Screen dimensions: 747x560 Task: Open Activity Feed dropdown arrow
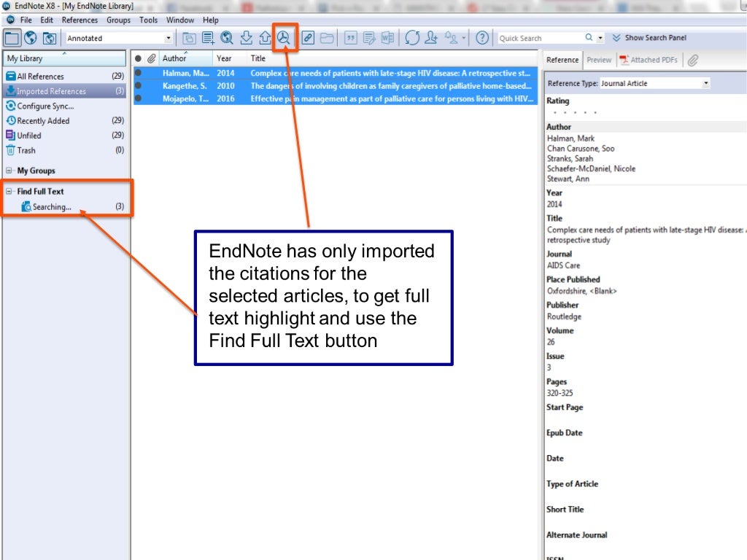pyautogui.click(x=463, y=38)
